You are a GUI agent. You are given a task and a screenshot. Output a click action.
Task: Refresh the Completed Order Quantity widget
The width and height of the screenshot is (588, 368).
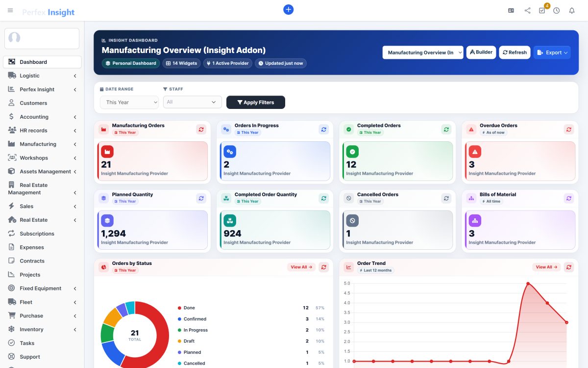click(323, 198)
